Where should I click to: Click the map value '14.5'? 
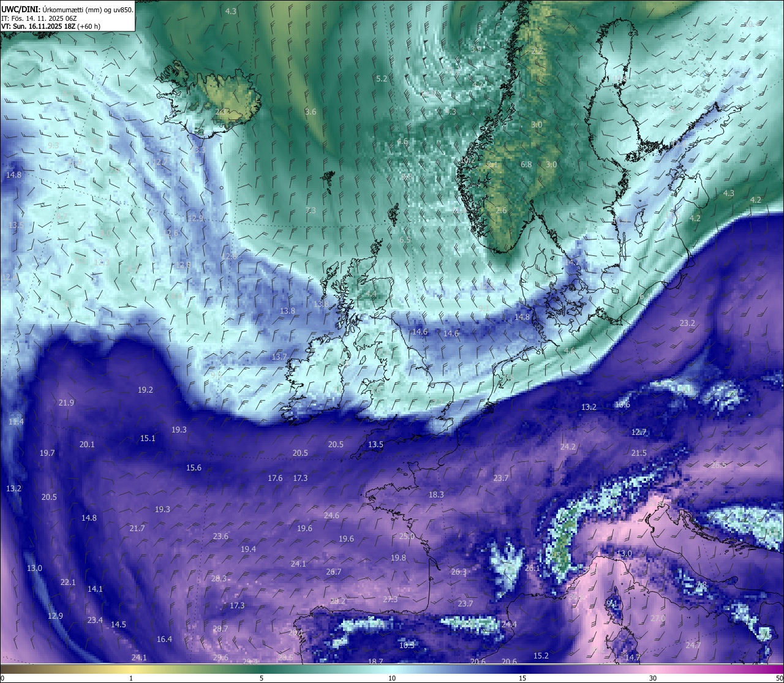118,624
